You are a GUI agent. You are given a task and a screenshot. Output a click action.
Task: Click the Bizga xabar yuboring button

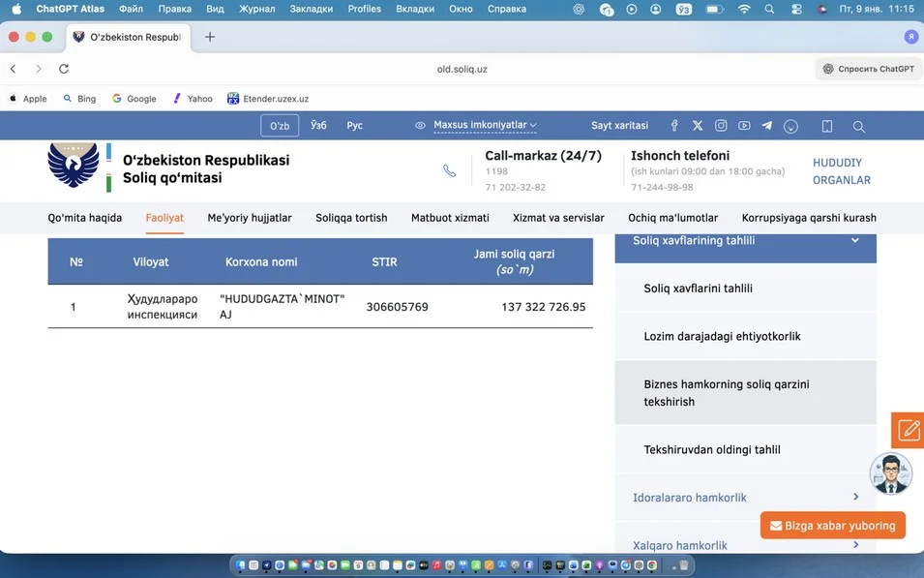[832, 526]
